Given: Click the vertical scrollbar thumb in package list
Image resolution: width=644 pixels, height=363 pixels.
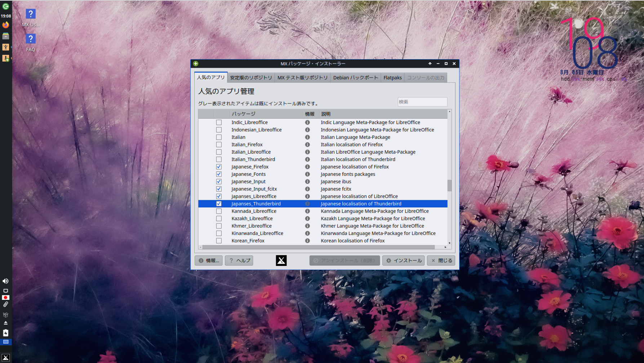Looking at the screenshot, I should click(449, 185).
